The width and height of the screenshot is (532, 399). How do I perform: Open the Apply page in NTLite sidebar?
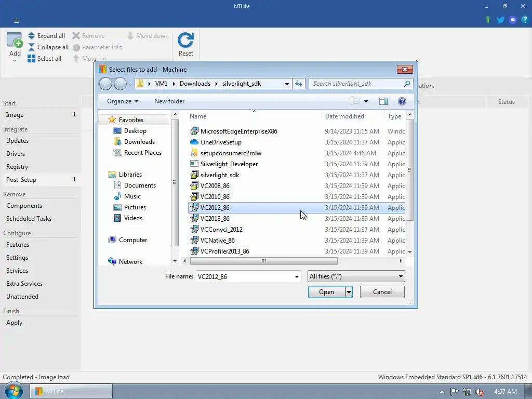14,323
